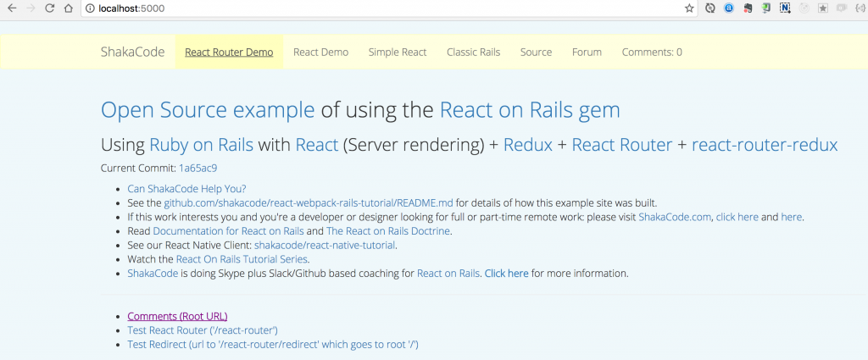Open the circular arrows sync extension

click(x=710, y=8)
